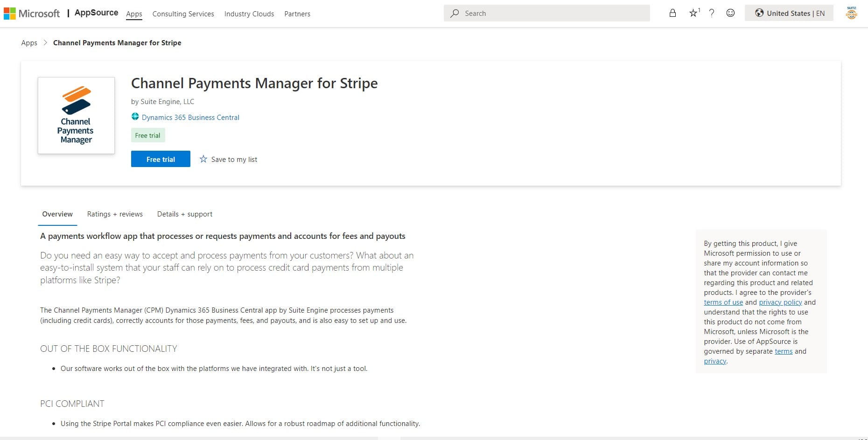Click the blue Free trial button
The image size is (868, 440).
(x=161, y=159)
